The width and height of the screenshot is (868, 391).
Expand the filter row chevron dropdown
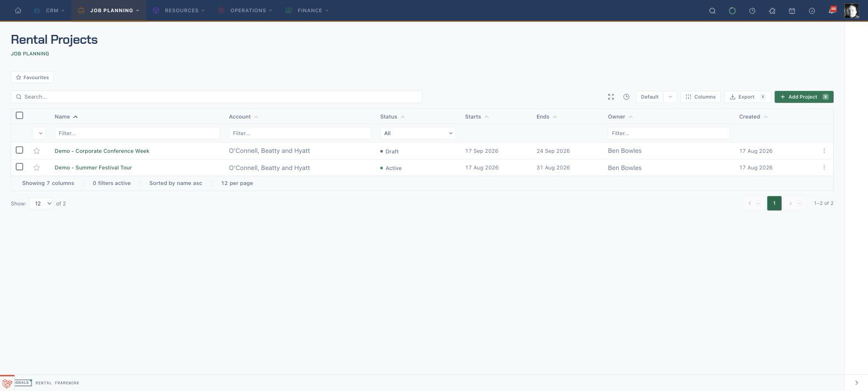pyautogui.click(x=39, y=133)
